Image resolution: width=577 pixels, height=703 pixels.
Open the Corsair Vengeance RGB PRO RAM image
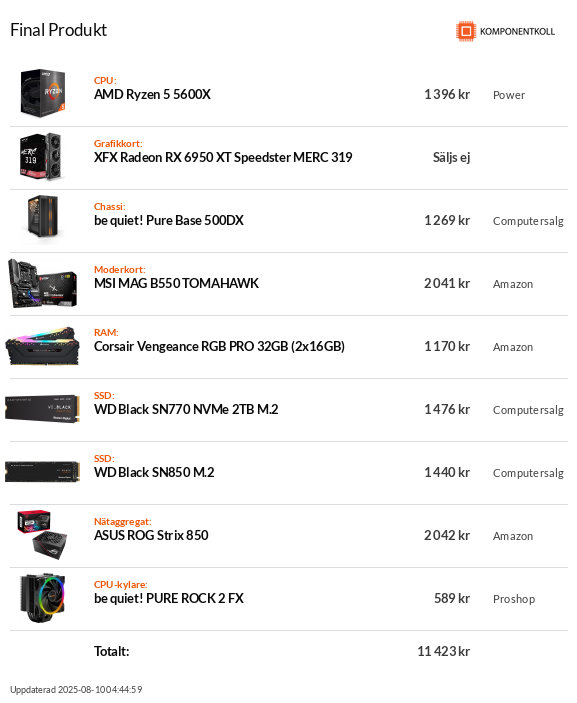[43, 346]
